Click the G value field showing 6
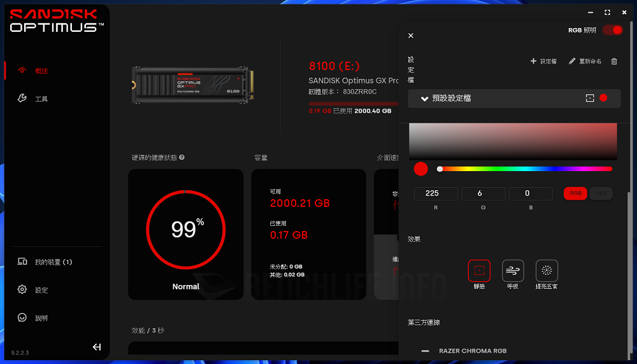Image resolution: width=637 pixels, height=364 pixels. click(483, 193)
